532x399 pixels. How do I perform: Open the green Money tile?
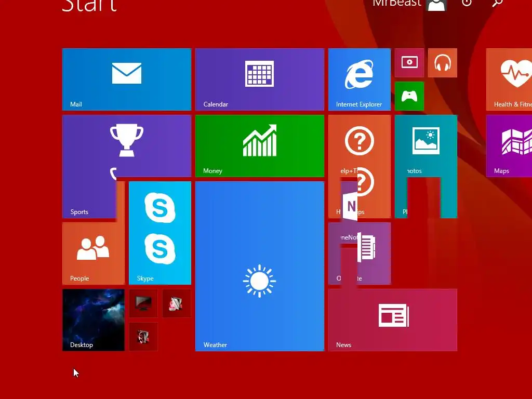pos(260,146)
